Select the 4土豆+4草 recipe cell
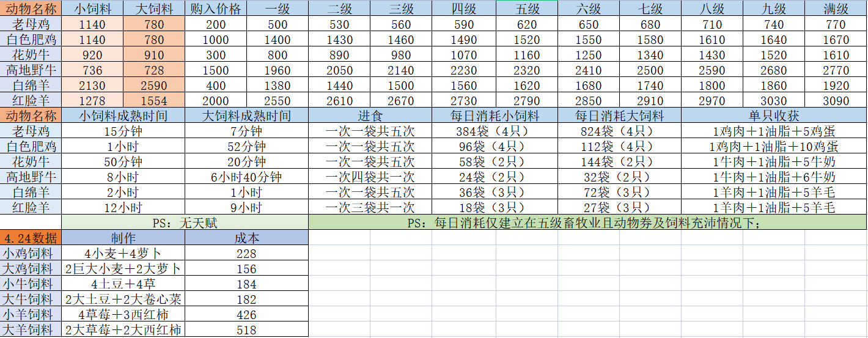The width and height of the screenshot is (868, 338). pyautogui.click(x=123, y=284)
